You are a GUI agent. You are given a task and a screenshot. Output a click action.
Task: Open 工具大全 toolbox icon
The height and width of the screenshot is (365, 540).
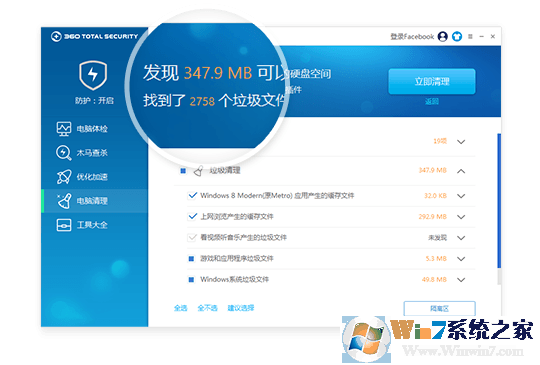pos(64,225)
